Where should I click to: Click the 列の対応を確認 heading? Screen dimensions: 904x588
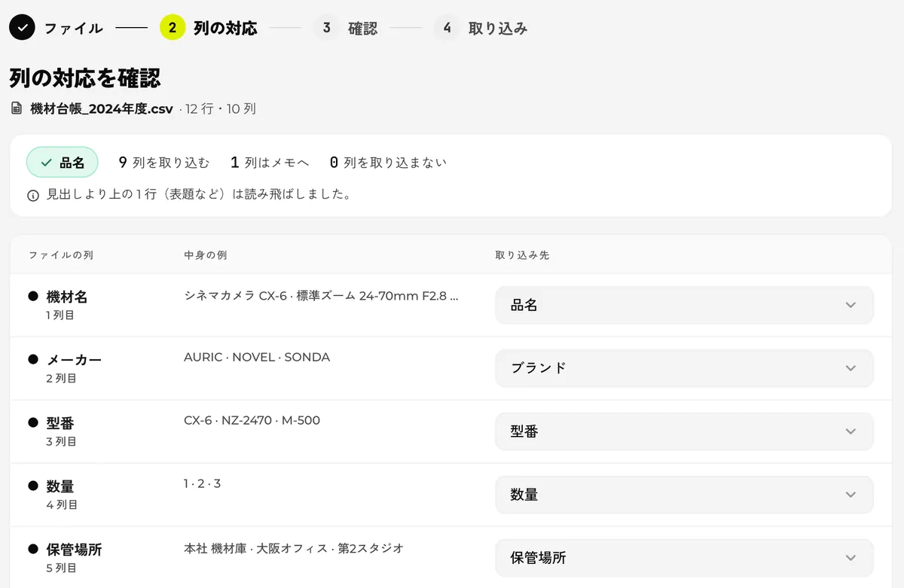coord(85,78)
